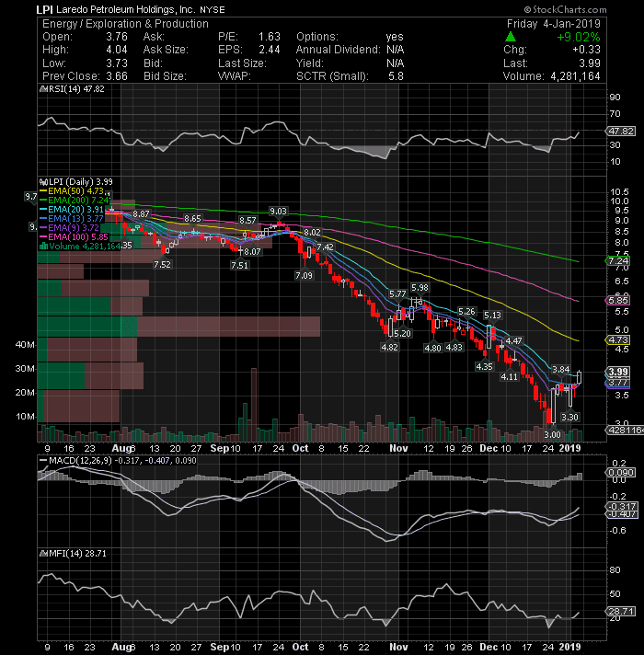
Task: Click the pink 5.85 axis price tag
Action: 617,300
